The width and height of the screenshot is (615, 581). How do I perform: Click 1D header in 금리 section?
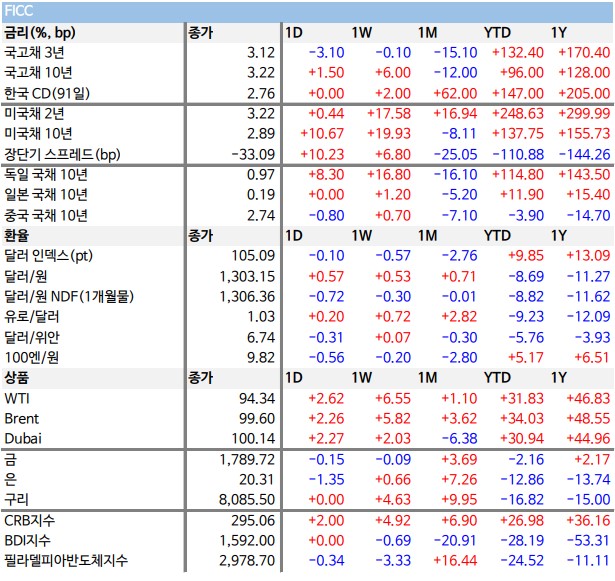[x=294, y=33]
